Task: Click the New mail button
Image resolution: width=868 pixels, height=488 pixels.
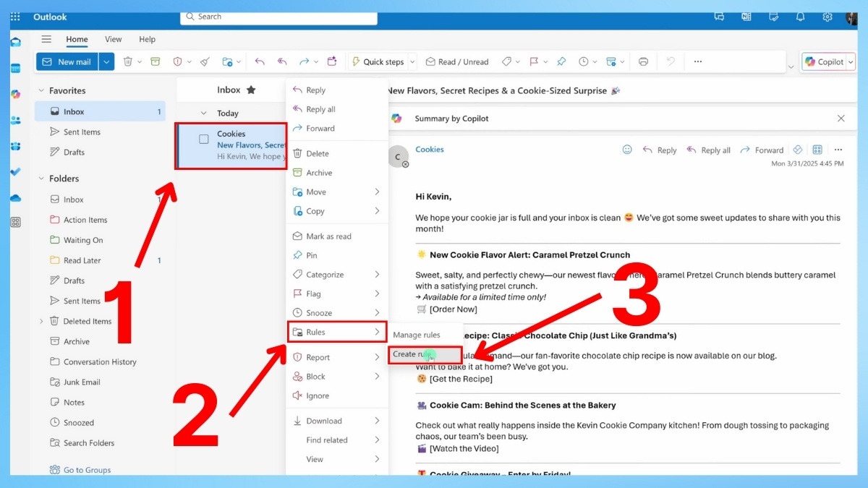Action: coord(67,61)
